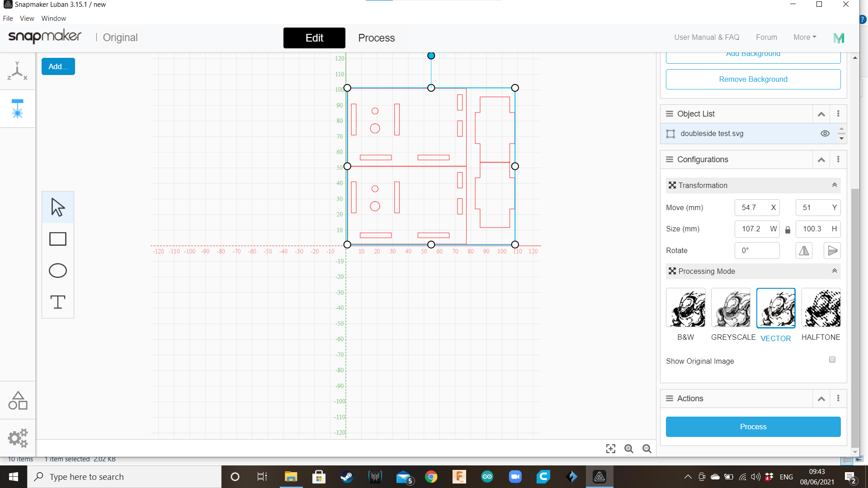868x488 pixels.
Task: Click the Process button
Action: tap(753, 426)
